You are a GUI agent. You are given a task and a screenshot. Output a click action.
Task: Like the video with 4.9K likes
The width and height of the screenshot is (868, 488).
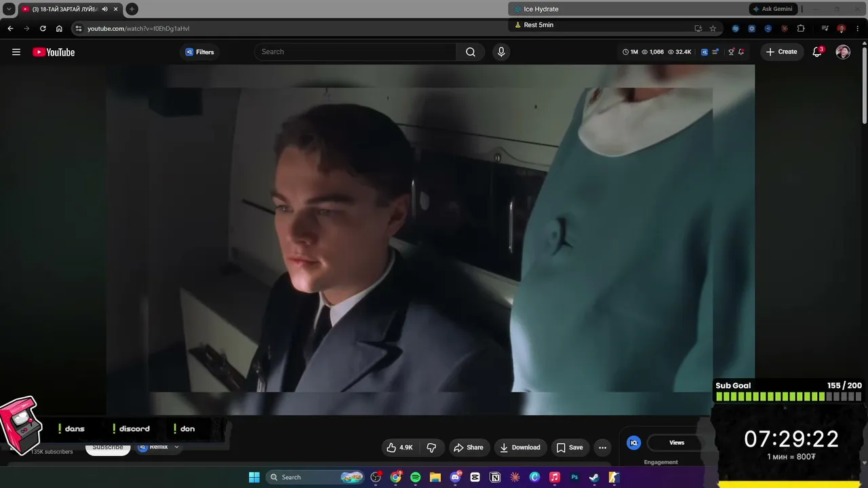[400, 447]
